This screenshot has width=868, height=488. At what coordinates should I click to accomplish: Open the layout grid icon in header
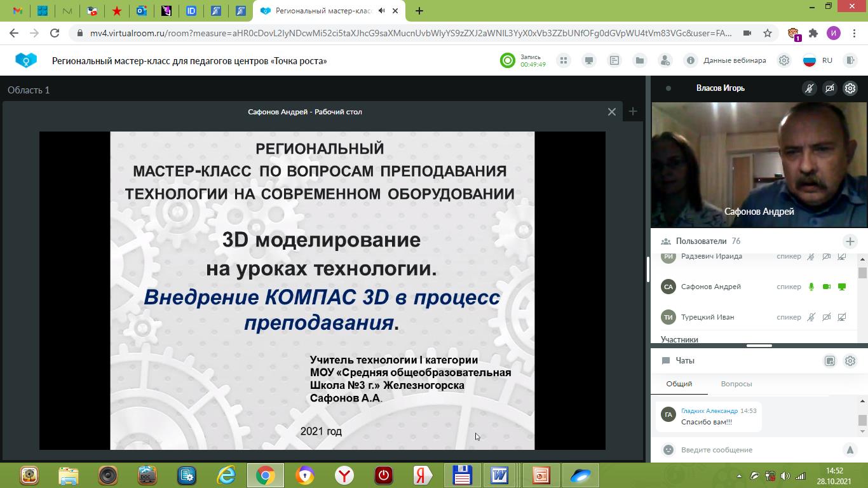[x=563, y=60]
